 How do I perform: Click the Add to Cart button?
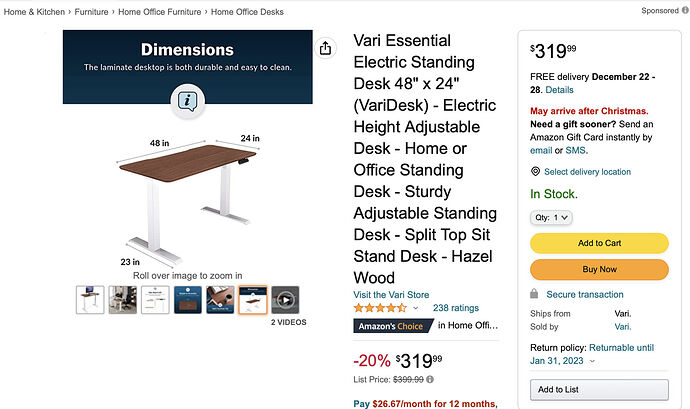tap(599, 243)
